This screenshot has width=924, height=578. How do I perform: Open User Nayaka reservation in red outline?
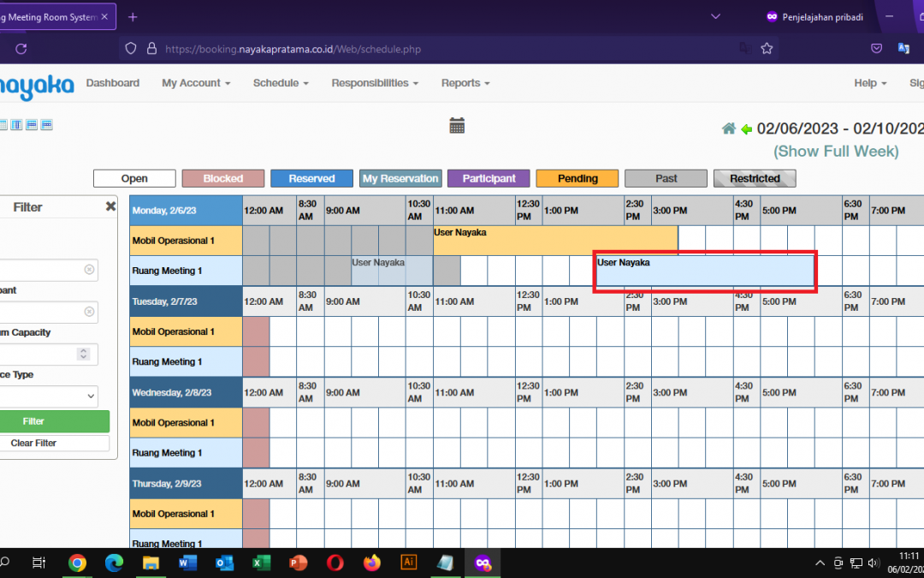[x=705, y=271]
